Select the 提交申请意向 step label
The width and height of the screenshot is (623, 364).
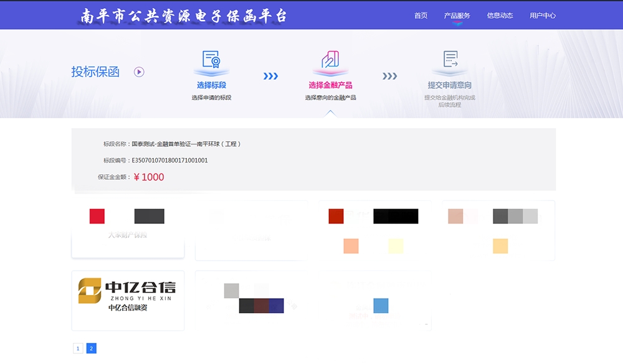point(450,85)
